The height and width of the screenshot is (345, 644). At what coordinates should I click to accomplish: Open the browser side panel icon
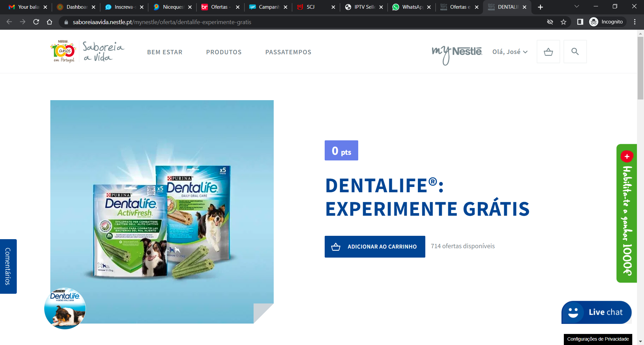[x=580, y=22]
